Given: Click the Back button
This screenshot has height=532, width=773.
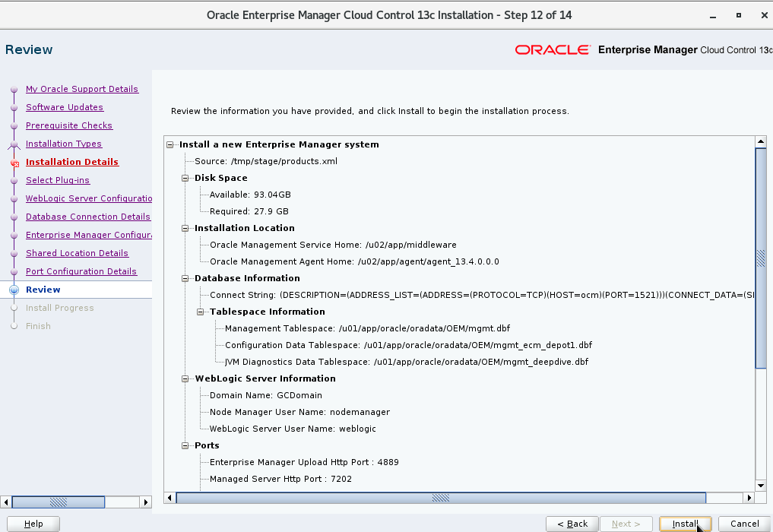Looking at the screenshot, I should coord(572,524).
